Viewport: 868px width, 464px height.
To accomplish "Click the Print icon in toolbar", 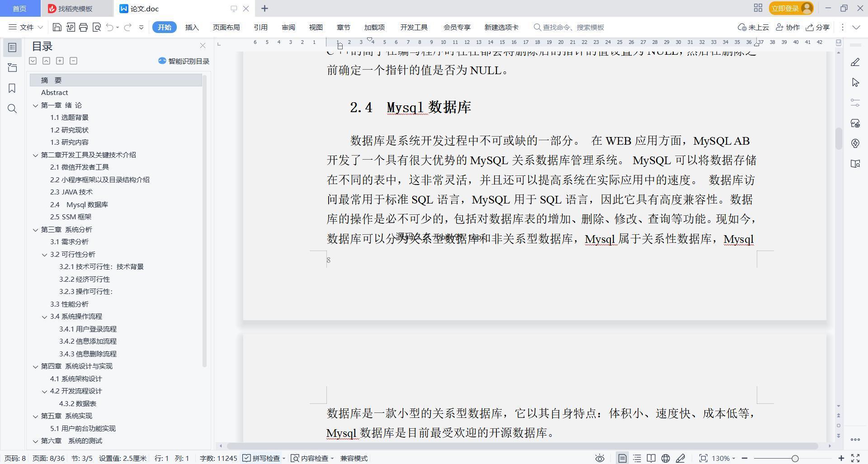I will [83, 28].
